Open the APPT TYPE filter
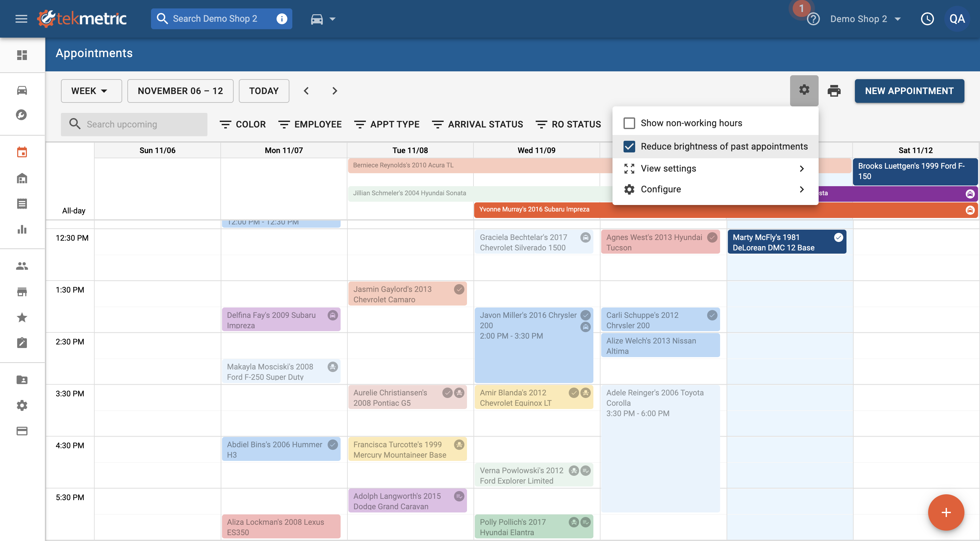The height and width of the screenshot is (541, 980). [x=387, y=125]
